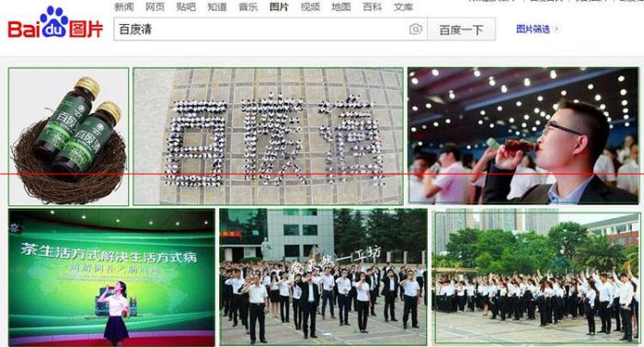Viewport: 644px width, 347px height.
Task: Open the green stage presentation thumbnail
Action: pyautogui.click(x=111, y=278)
